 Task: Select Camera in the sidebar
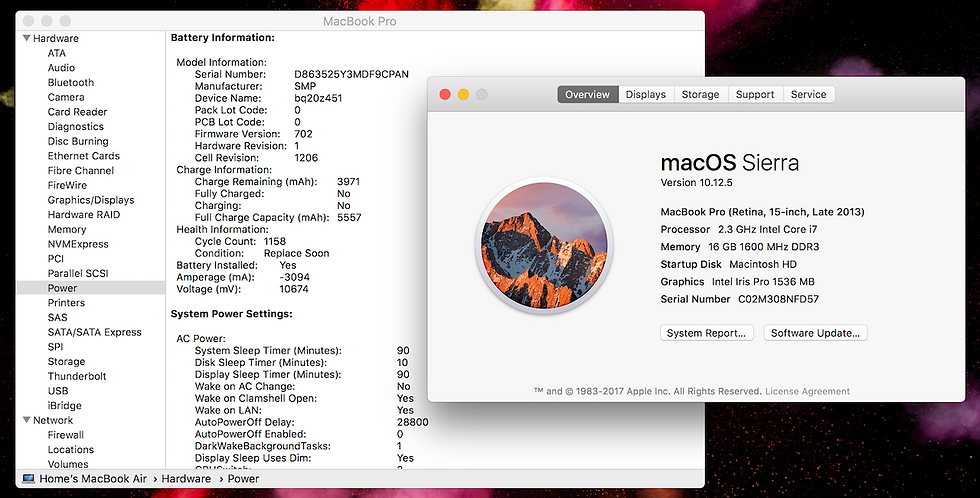(x=66, y=97)
